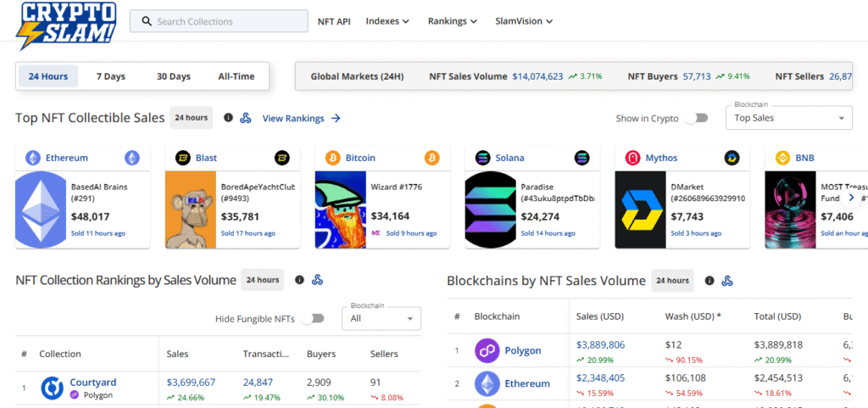Click the CryptoSlam logo
868x408 pixels.
67,25
